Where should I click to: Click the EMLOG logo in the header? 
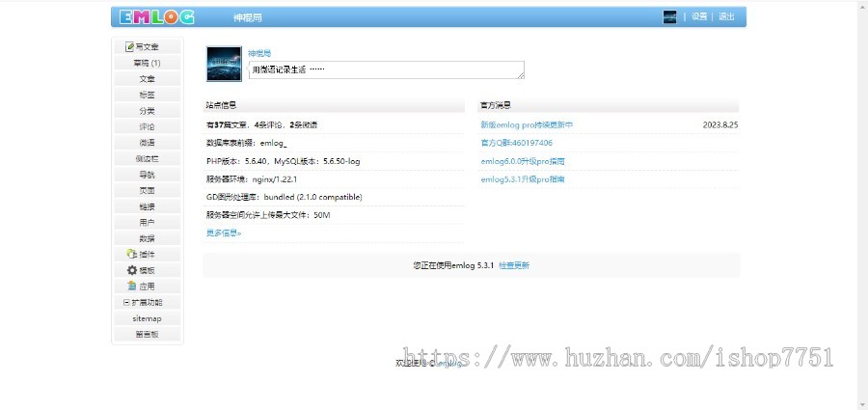tap(156, 16)
